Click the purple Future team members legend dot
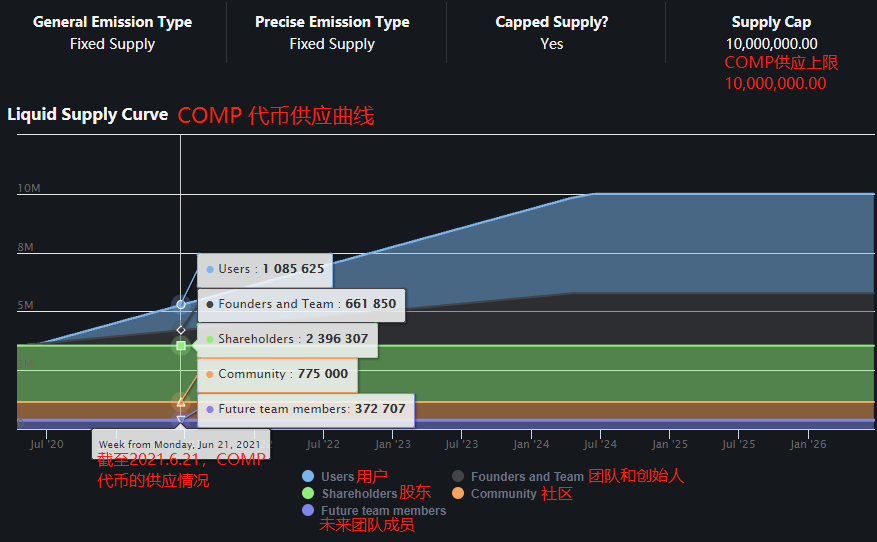Viewport: 877px width, 542px height. pos(308,511)
